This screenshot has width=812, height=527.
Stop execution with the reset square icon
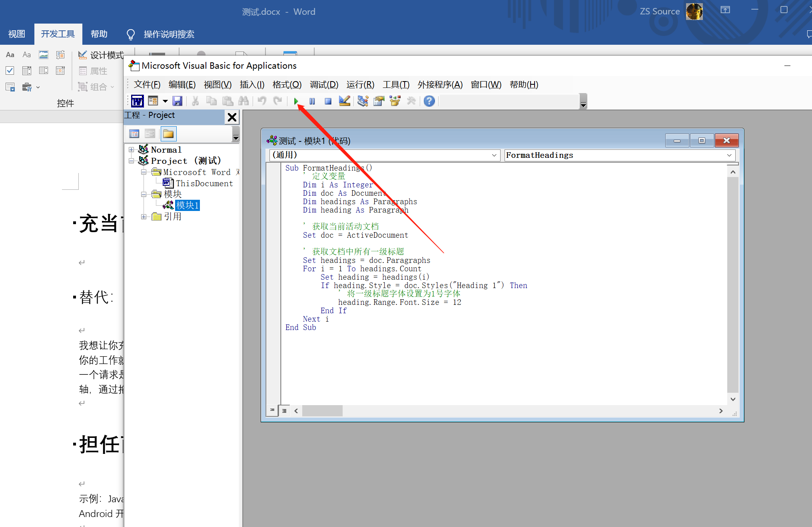328,101
